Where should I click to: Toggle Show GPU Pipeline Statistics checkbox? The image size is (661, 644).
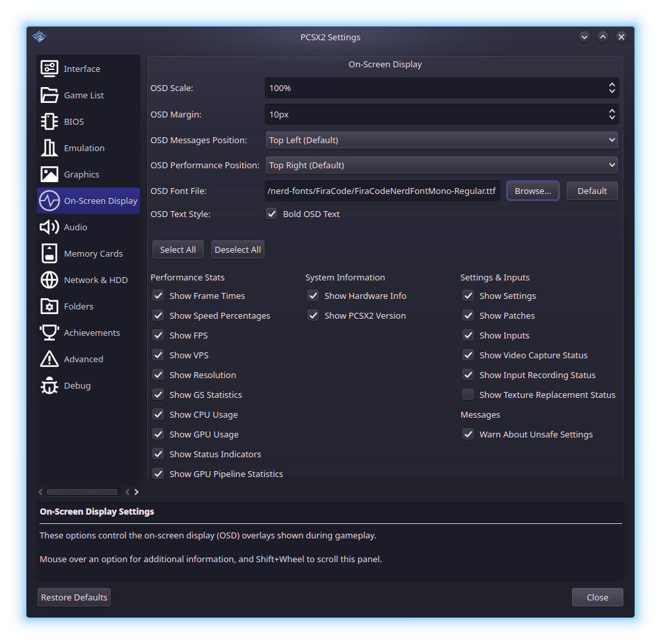tap(158, 474)
